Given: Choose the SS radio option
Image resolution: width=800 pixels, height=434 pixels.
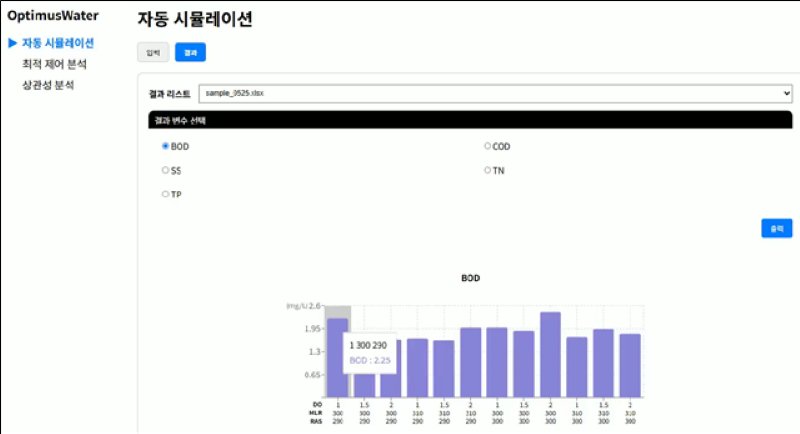Looking at the screenshot, I should 166,170.
